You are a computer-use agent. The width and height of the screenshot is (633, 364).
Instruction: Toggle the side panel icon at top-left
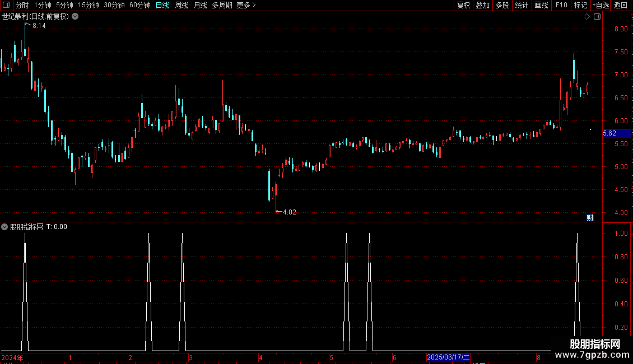pyautogui.click(x=6, y=5)
